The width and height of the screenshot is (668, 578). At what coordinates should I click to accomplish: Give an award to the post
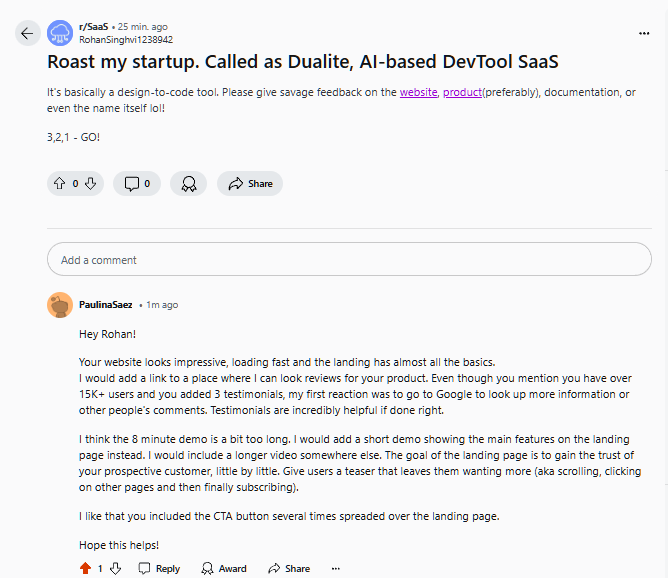[x=188, y=184]
